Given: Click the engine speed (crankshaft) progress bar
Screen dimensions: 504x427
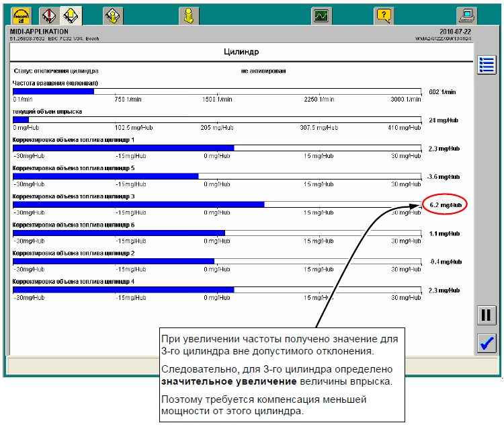Looking at the screenshot, I should (x=218, y=91).
